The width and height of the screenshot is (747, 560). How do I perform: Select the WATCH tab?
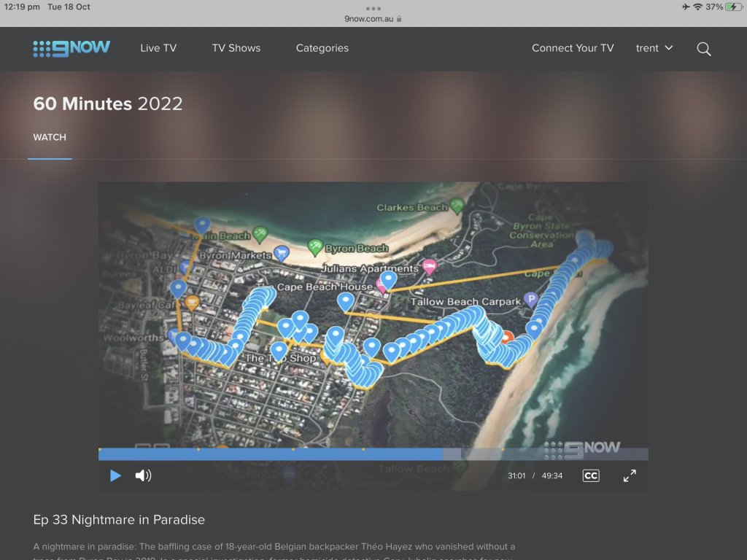pyautogui.click(x=50, y=137)
